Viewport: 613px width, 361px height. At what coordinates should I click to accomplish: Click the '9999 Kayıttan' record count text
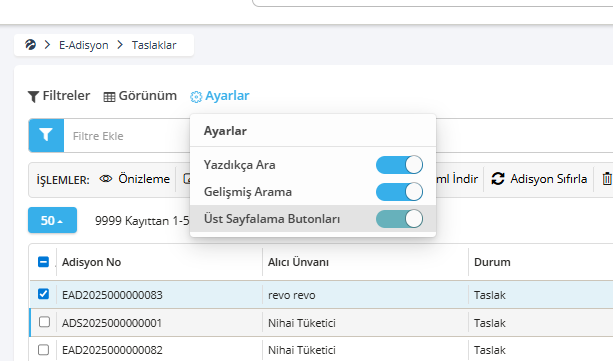[x=133, y=221]
